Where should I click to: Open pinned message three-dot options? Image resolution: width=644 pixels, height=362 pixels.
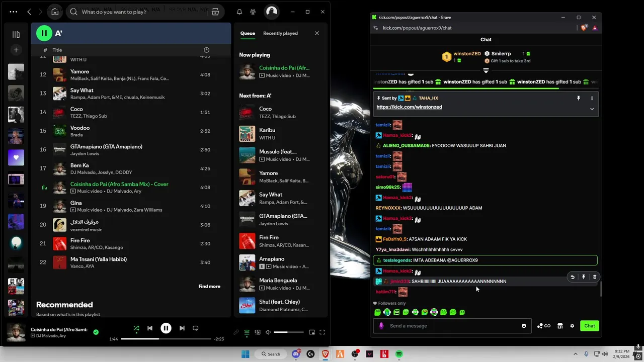pyautogui.click(x=592, y=98)
